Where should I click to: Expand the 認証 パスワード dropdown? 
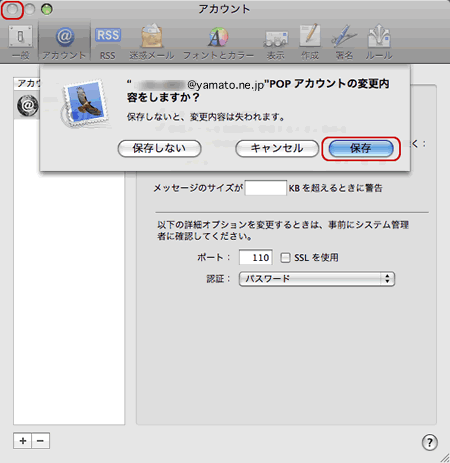[x=317, y=279]
